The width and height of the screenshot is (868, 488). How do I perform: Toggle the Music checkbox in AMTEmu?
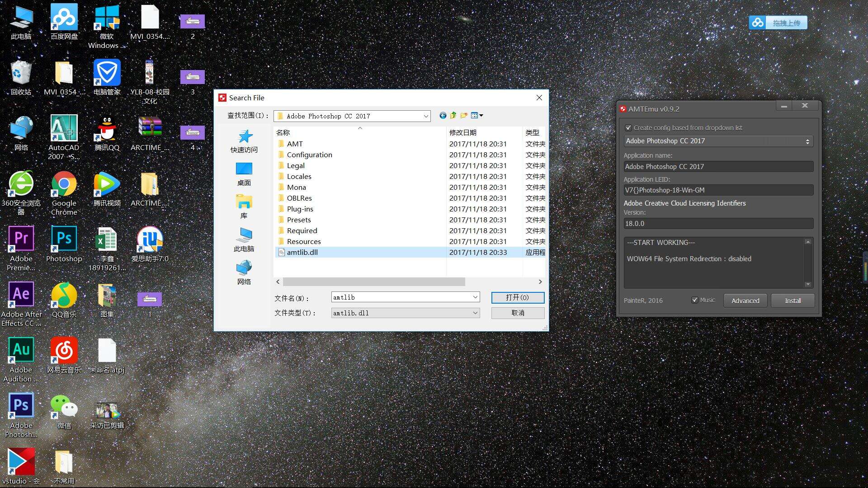[x=695, y=300]
